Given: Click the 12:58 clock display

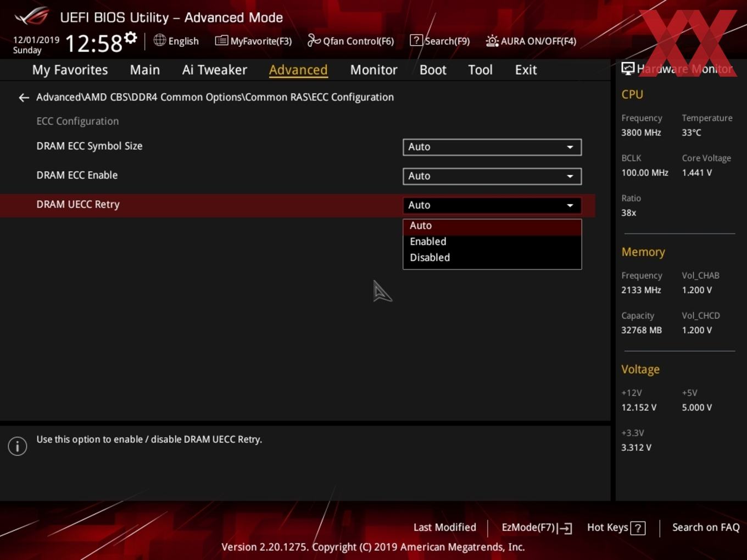Looking at the screenshot, I should (x=93, y=43).
